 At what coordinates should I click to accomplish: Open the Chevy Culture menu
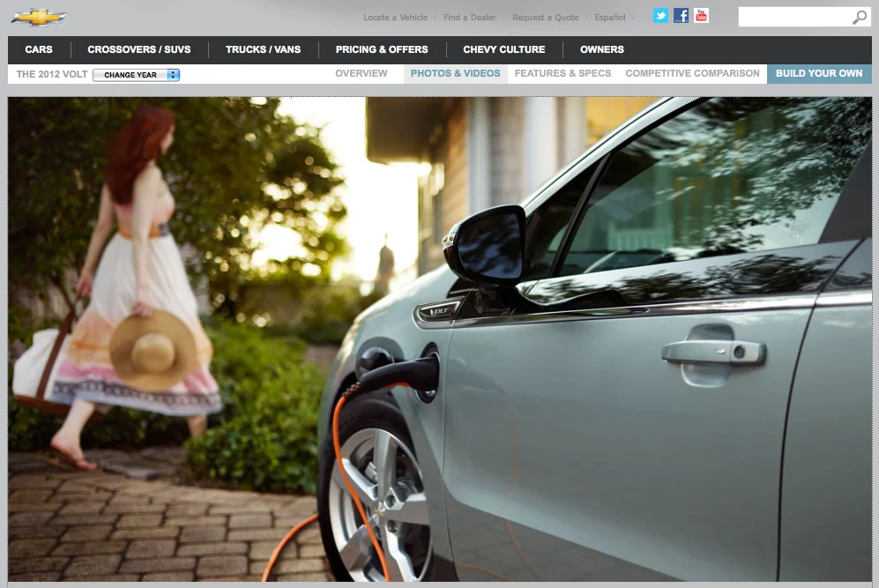click(504, 49)
